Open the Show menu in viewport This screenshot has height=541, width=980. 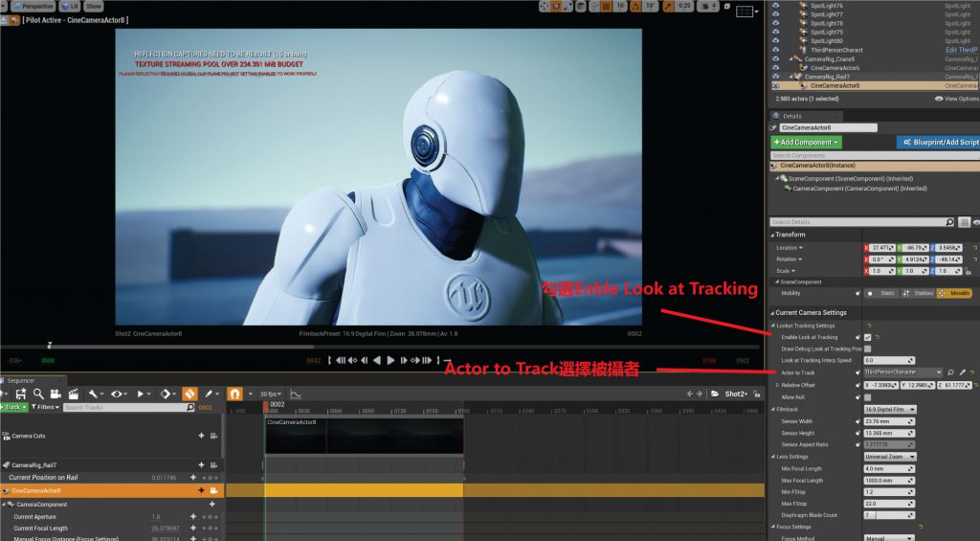point(93,6)
